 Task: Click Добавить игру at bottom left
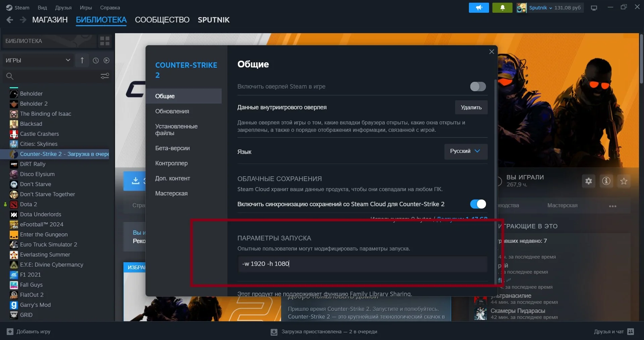34,332
